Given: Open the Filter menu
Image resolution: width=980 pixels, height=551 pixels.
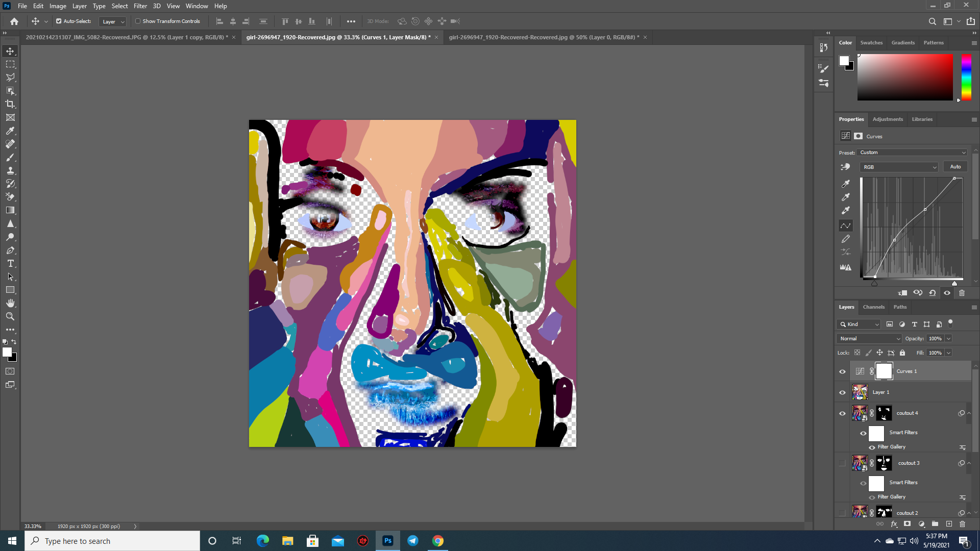Looking at the screenshot, I should (140, 6).
